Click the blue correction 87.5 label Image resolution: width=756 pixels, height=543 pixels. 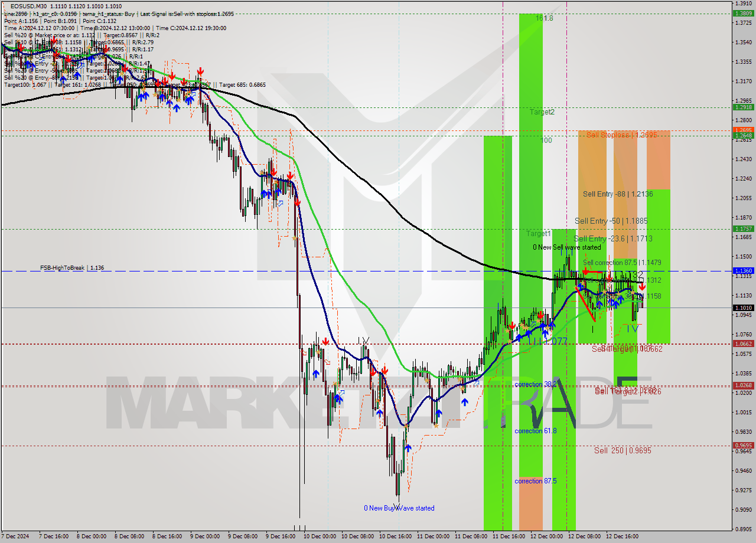click(x=535, y=481)
